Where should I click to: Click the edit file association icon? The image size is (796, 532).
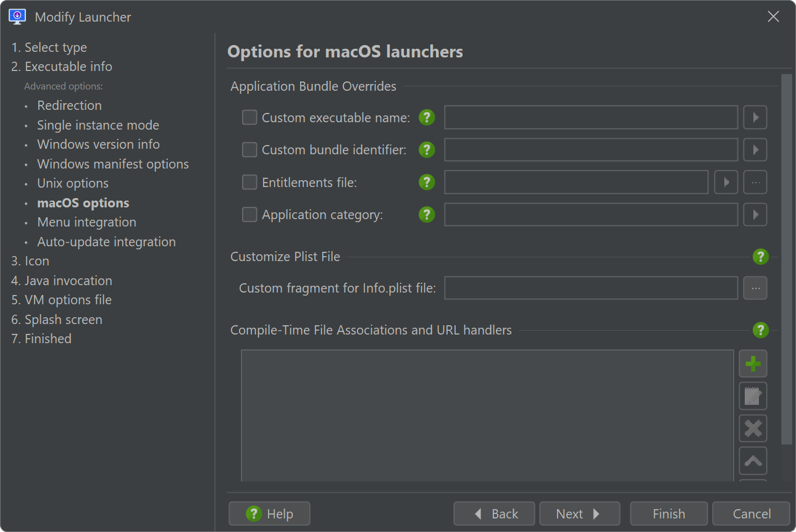click(x=753, y=396)
